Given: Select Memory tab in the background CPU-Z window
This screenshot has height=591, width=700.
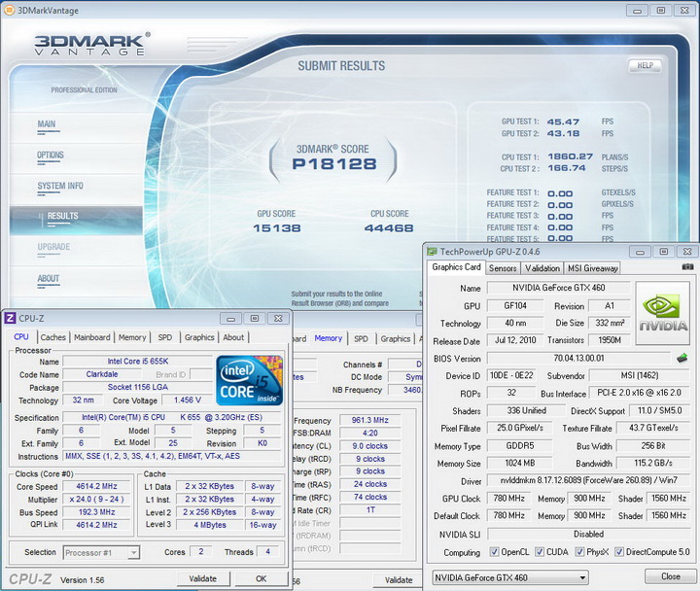Looking at the screenshot, I should pyautogui.click(x=329, y=338).
